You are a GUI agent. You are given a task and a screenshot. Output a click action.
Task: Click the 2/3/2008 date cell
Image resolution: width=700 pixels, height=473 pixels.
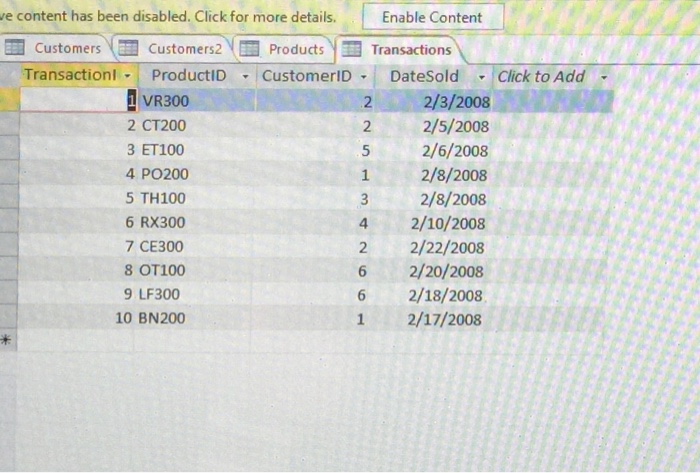432,102
